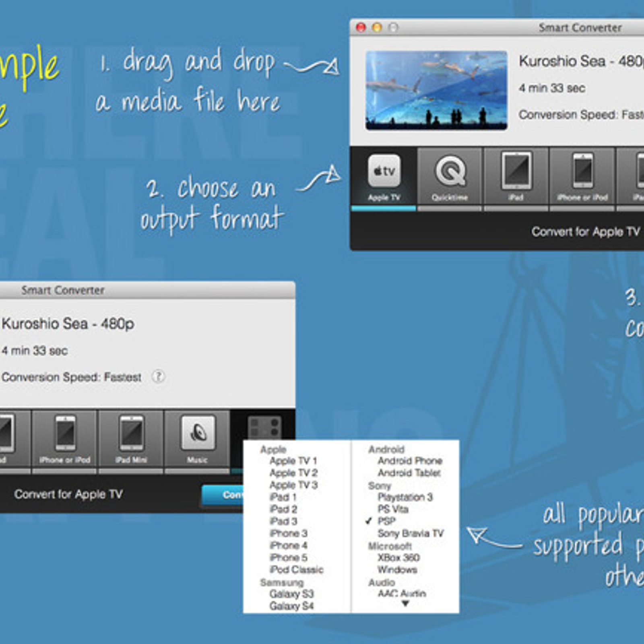Choose Windows from menu
This screenshot has height=644, width=644.
(397, 570)
